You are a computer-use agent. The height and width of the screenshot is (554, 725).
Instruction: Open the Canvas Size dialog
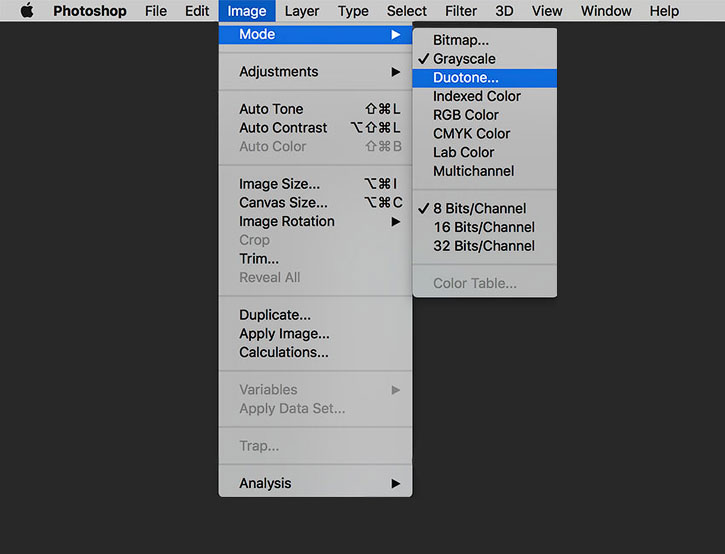click(315, 203)
